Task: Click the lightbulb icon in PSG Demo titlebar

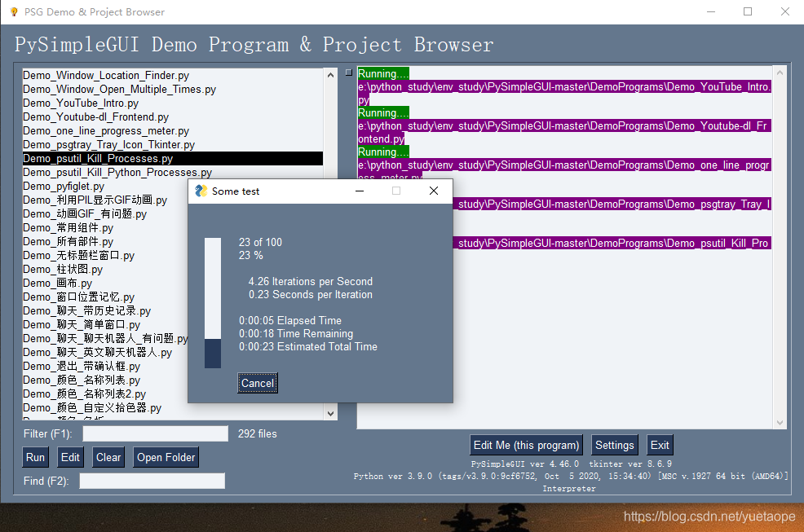Action: click(14, 11)
